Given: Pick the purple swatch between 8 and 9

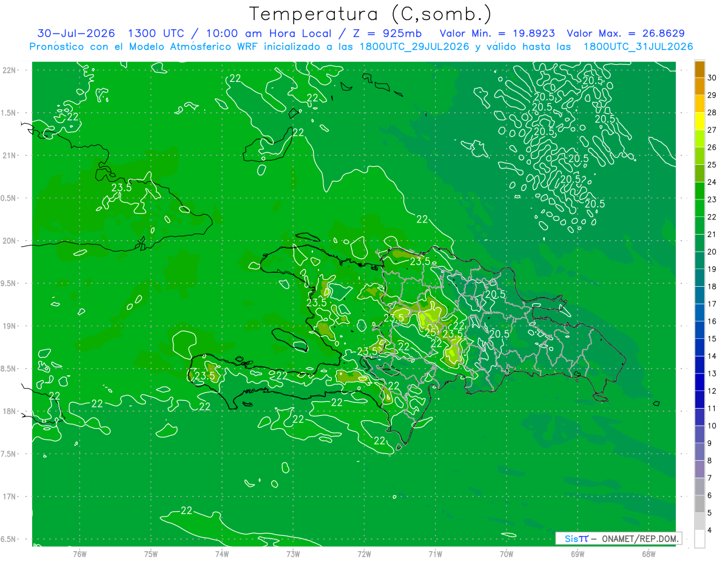Looking at the screenshot, I should (699, 452).
